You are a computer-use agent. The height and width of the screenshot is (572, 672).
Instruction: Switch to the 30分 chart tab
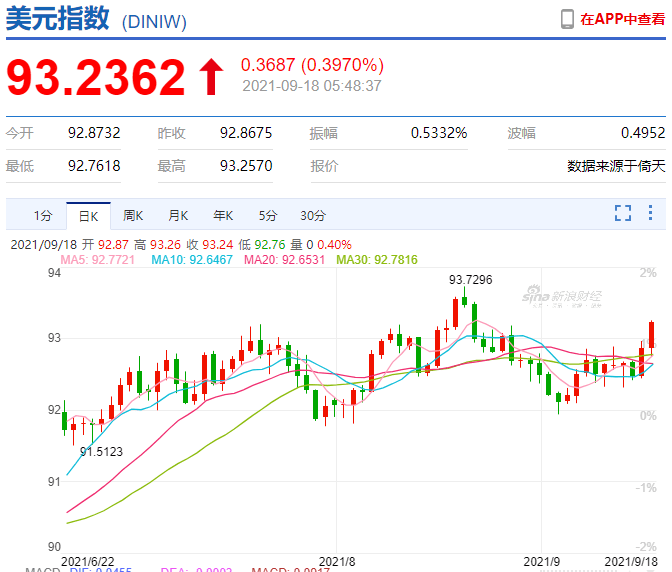pos(313,216)
